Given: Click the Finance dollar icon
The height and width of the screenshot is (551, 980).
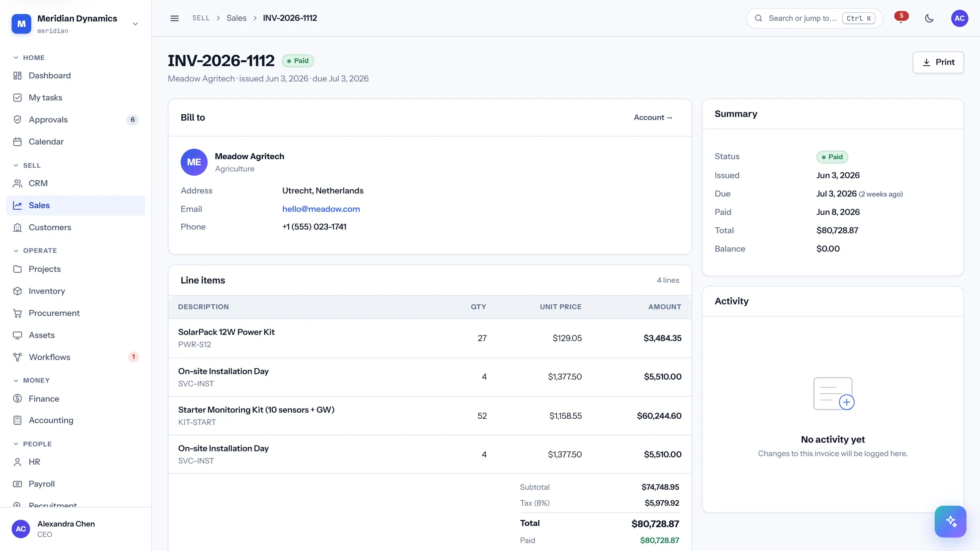Looking at the screenshot, I should (17, 398).
